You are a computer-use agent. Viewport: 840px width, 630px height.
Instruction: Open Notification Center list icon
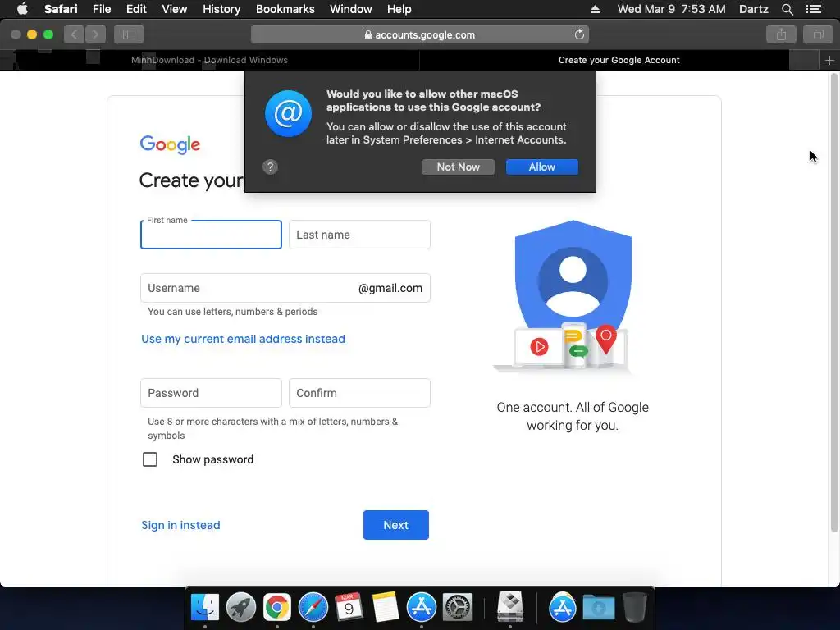coord(813,9)
